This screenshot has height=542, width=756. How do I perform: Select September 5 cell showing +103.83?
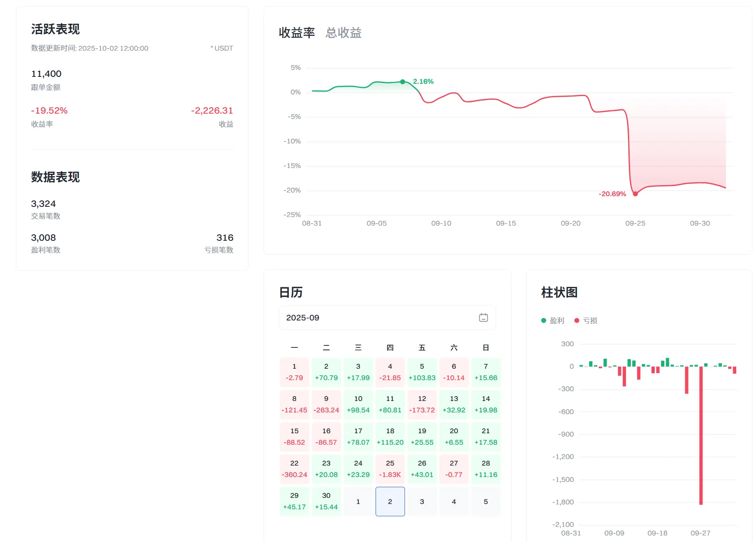[422, 372]
